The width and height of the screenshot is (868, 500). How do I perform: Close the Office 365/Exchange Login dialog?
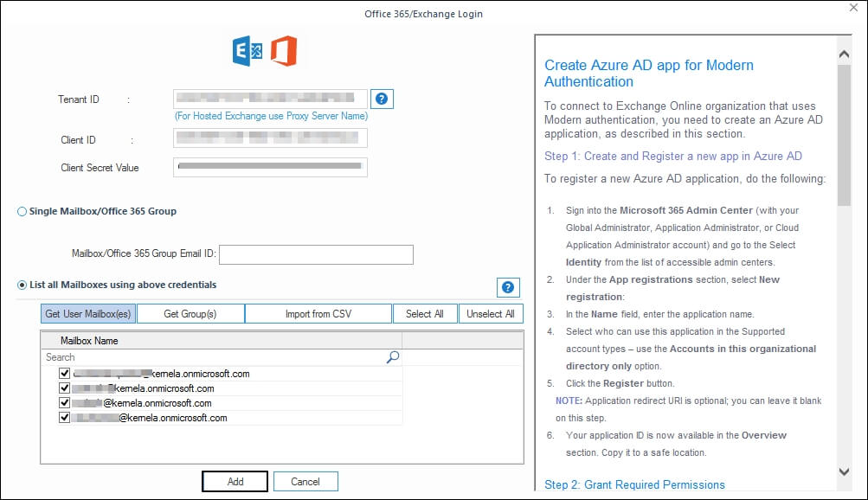point(853,8)
